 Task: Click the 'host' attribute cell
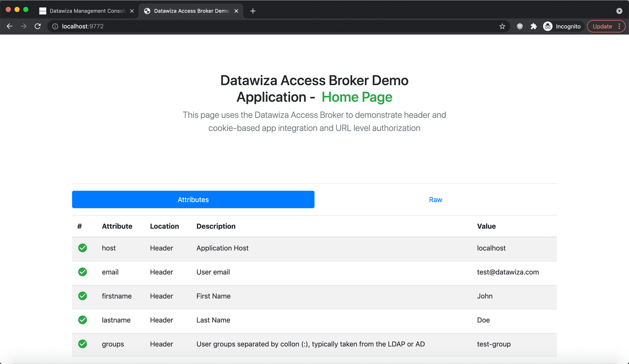[109, 248]
